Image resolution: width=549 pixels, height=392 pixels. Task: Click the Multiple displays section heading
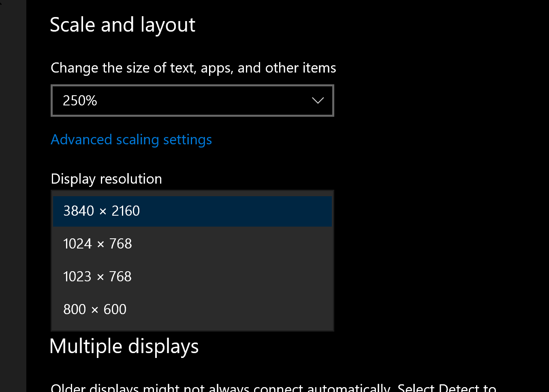click(124, 347)
